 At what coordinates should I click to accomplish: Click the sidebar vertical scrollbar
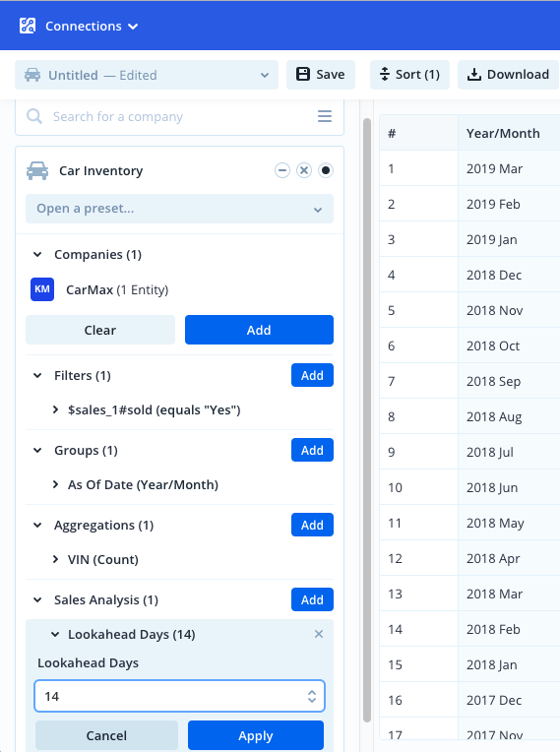click(367, 419)
